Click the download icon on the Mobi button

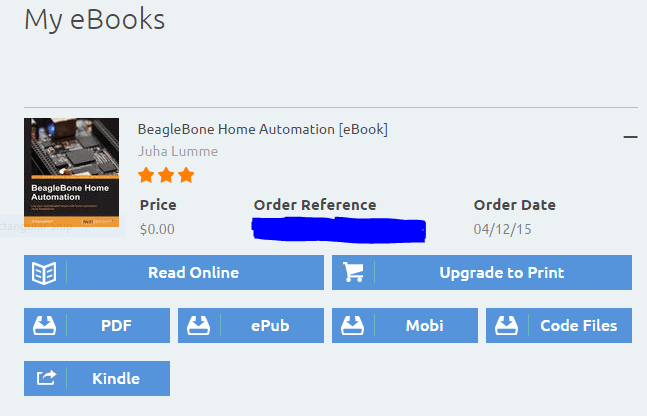click(353, 325)
